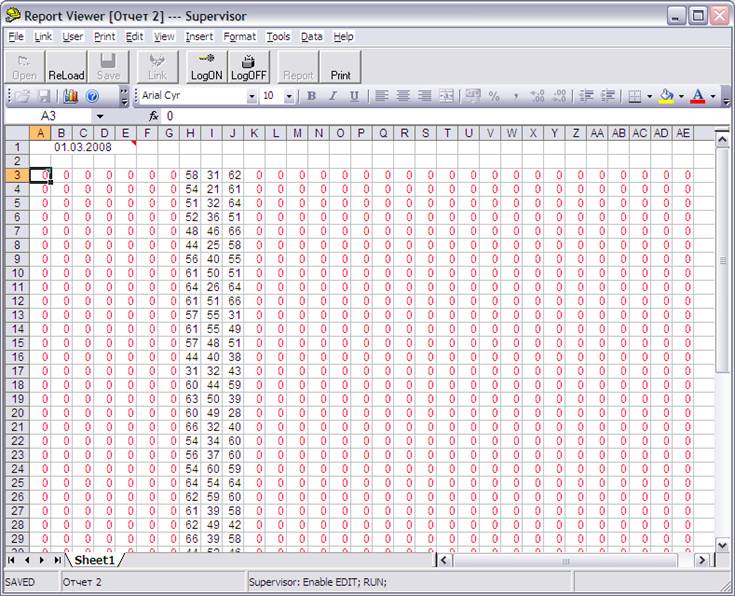The image size is (735, 596).
Task: Open the font size dropdown
Action: click(290, 96)
